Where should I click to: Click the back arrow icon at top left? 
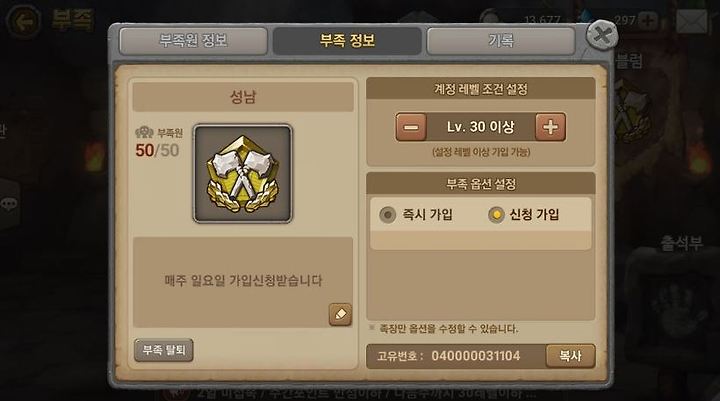tap(23, 21)
